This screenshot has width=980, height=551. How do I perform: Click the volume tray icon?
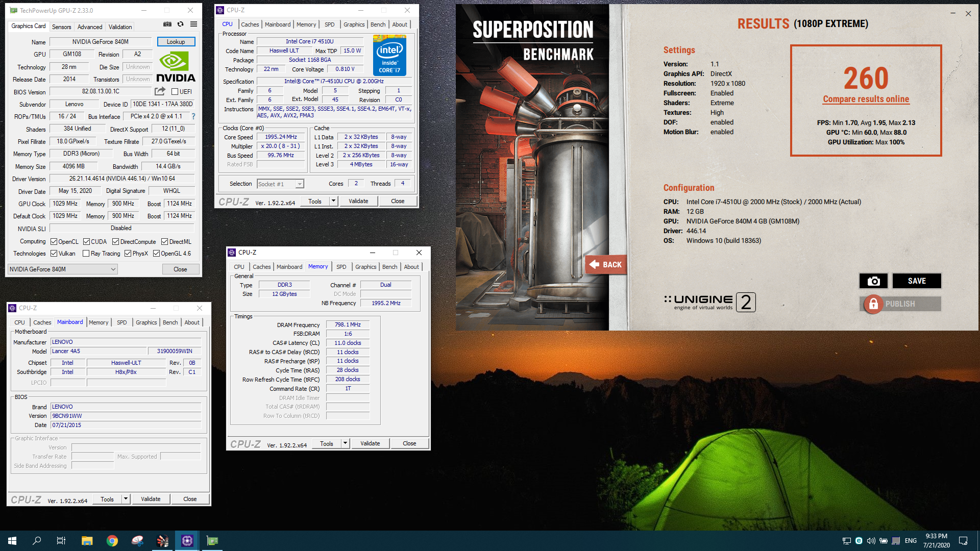click(871, 541)
